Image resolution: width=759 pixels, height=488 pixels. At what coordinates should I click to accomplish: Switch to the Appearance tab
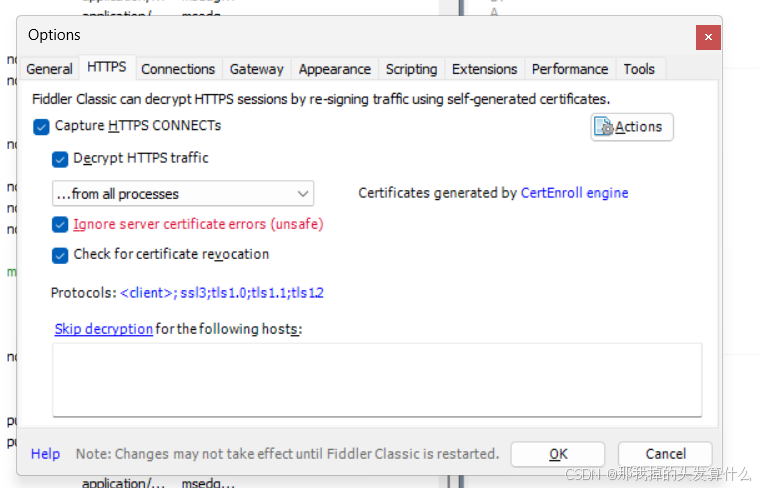[335, 69]
